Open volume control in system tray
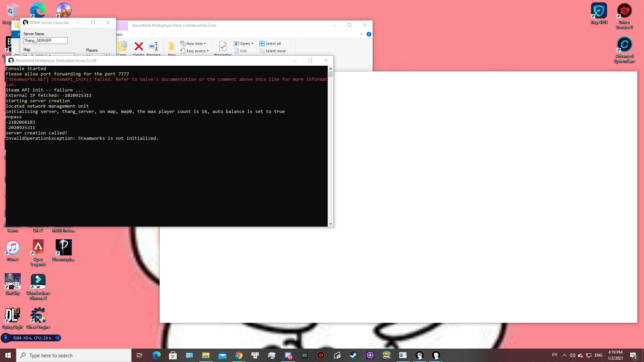Screen dimensions: 644x362 (x=572, y=355)
